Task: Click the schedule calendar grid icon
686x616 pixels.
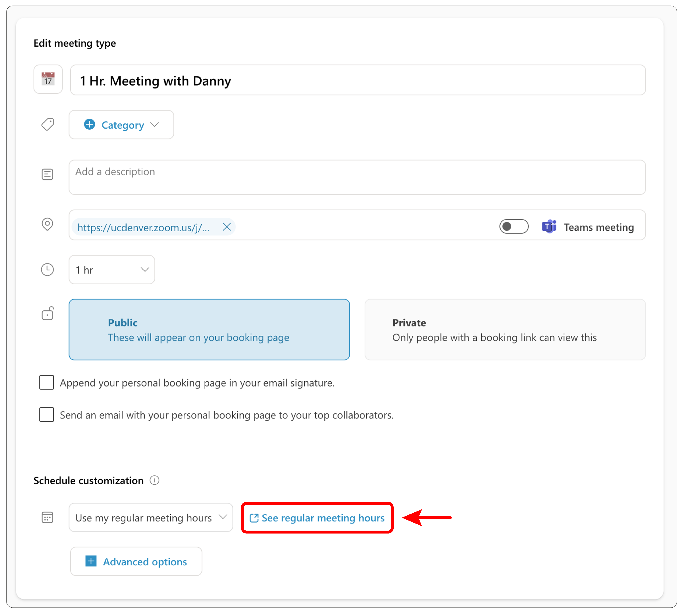Action: [47, 517]
